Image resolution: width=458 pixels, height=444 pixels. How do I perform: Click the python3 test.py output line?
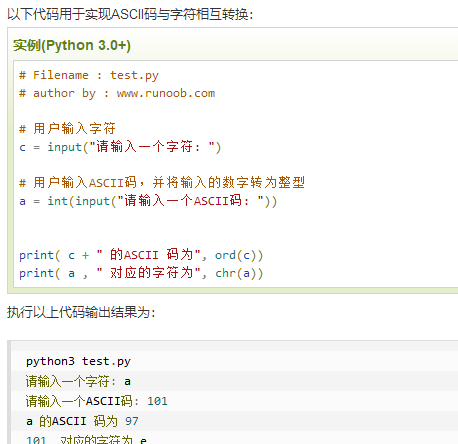(78, 362)
